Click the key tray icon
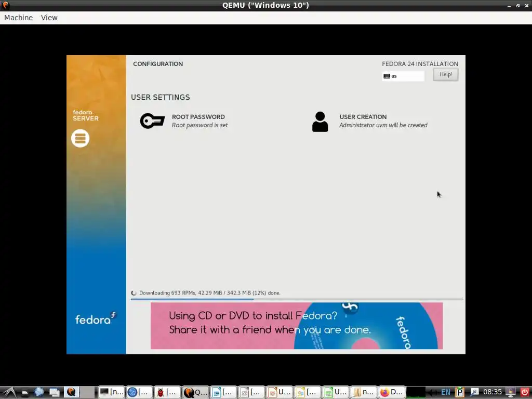Image resolution: width=532 pixels, height=399 pixels. pos(474,392)
